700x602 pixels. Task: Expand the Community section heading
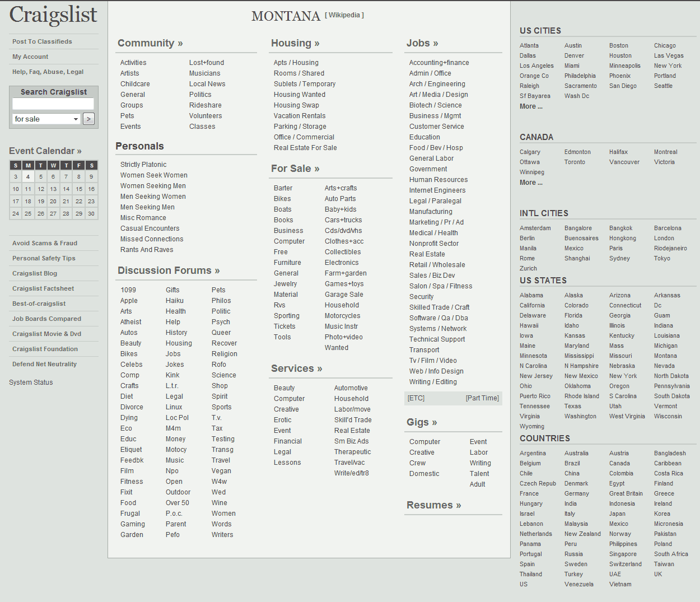(150, 43)
